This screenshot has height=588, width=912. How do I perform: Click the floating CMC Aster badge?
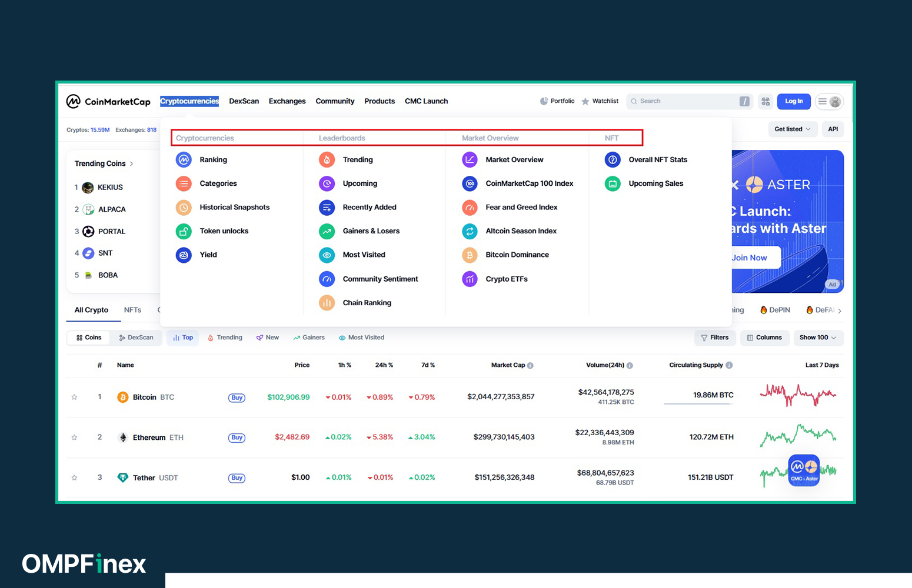(x=804, y=470)
